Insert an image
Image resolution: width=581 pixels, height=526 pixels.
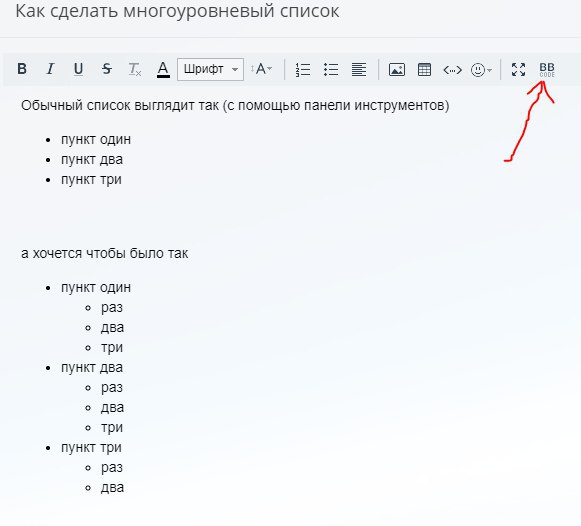point(396,69)
